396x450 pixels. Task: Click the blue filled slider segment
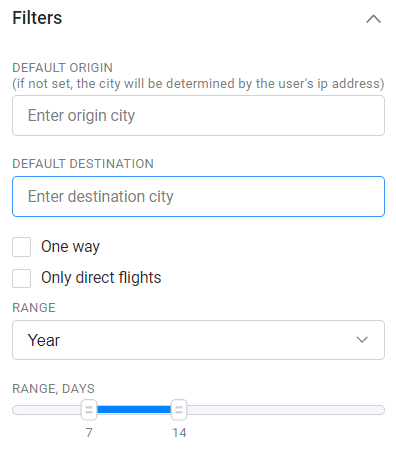[134, 410]
